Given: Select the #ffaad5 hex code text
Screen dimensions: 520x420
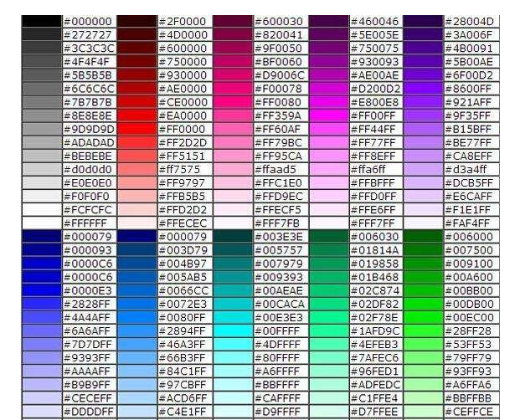Looking at the screenshot, I should point(275,169).
